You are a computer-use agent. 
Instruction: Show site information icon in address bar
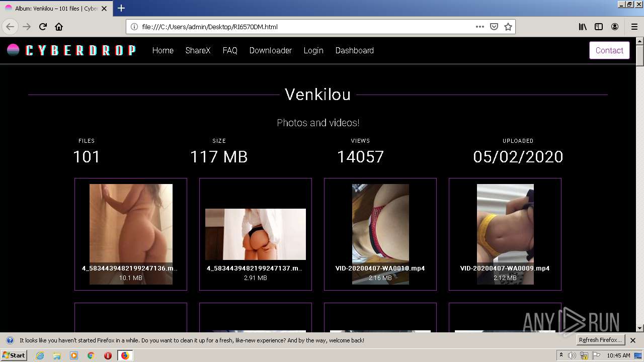click(134, 27)
